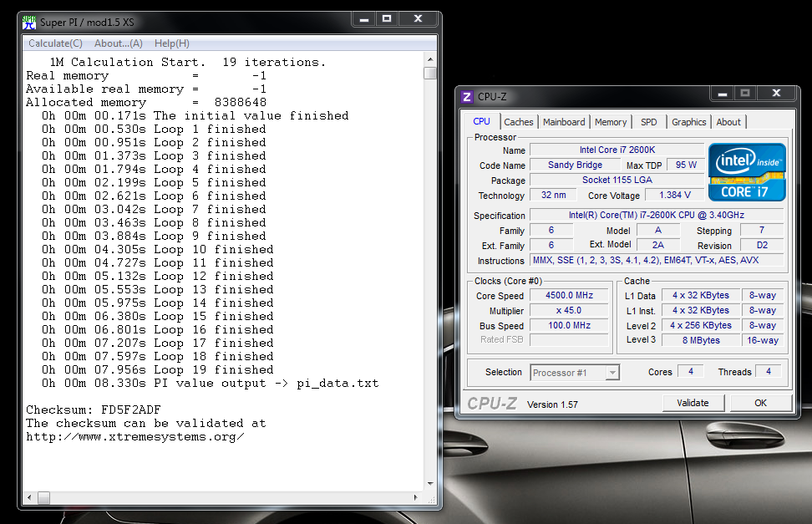This screenshot has width=812, height=524.
Task: Maximize the Super PI window
Action: pyautogui.click(x=386, y=19)
